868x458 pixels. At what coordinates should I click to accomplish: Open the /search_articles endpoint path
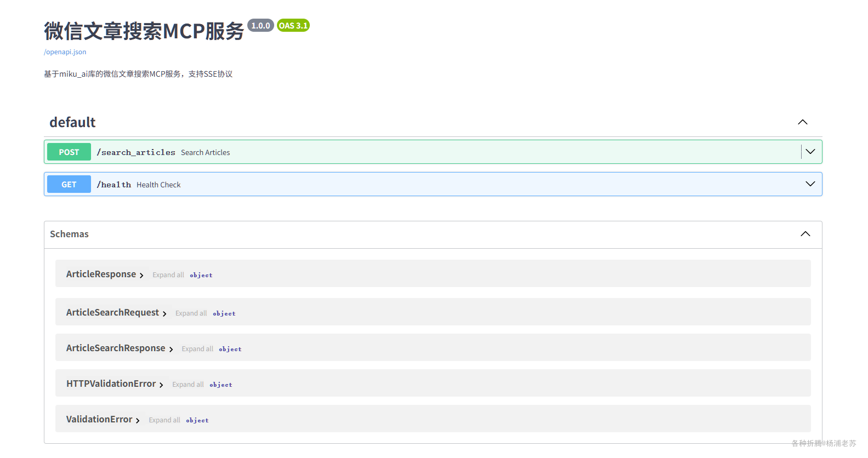click(136, 152)
